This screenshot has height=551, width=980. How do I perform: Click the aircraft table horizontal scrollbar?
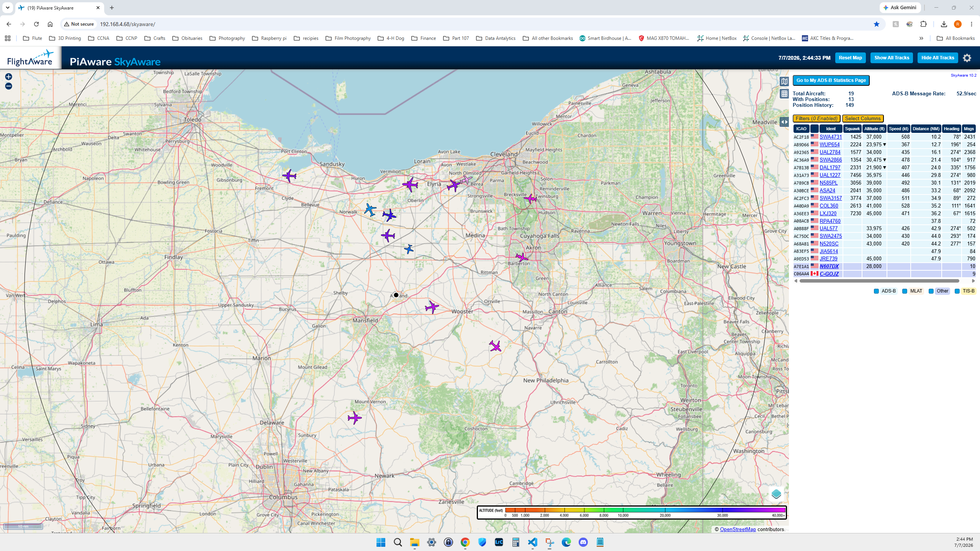[879, 281]
